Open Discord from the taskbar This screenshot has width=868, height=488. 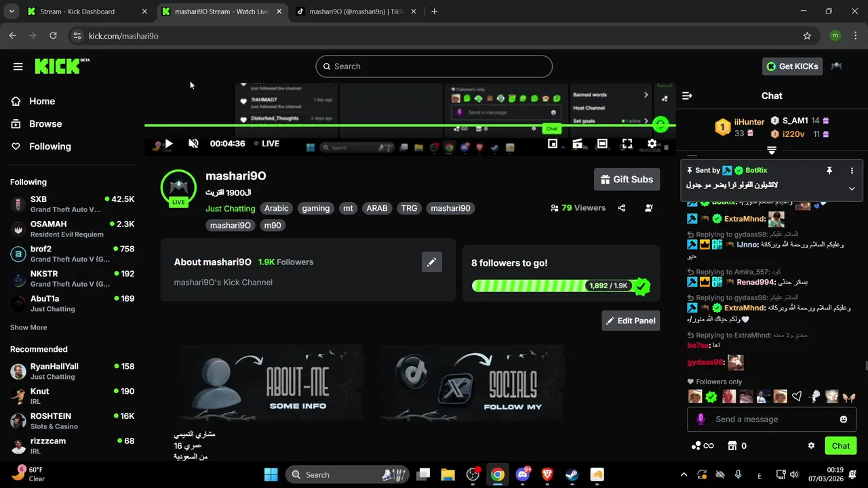point(523,474)
